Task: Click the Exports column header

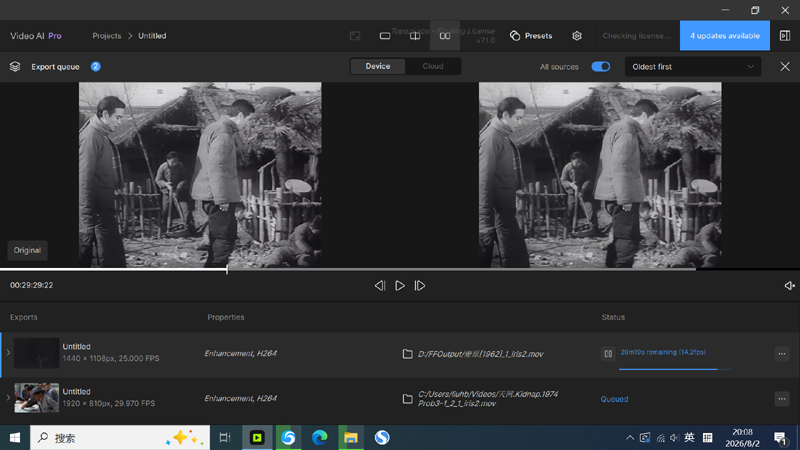Action: click(x=23, y=317)
